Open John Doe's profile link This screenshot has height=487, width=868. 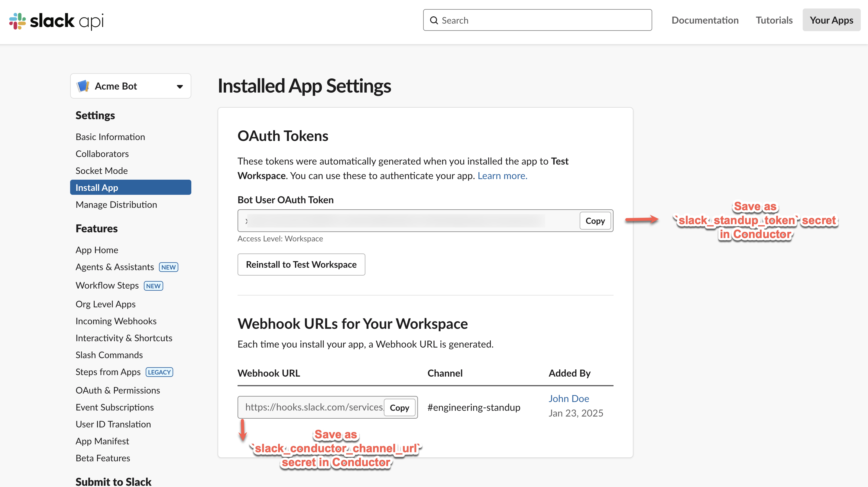569,399
